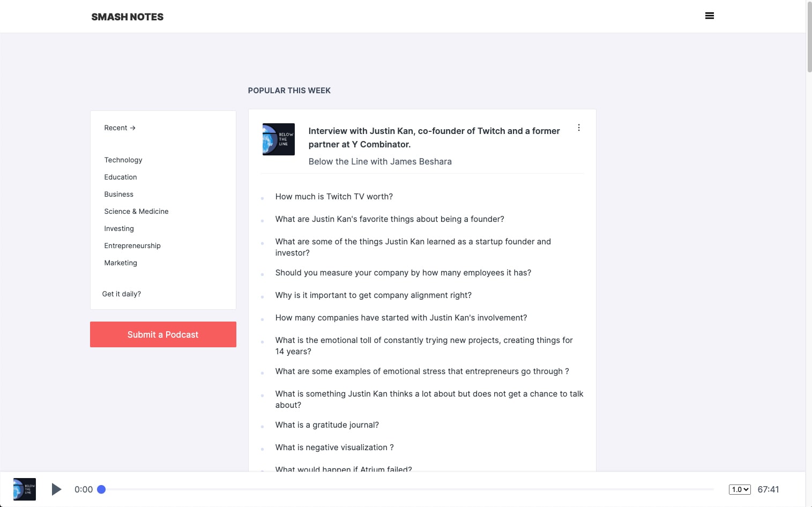Go to Smash Notes home logo

point(128,17)
